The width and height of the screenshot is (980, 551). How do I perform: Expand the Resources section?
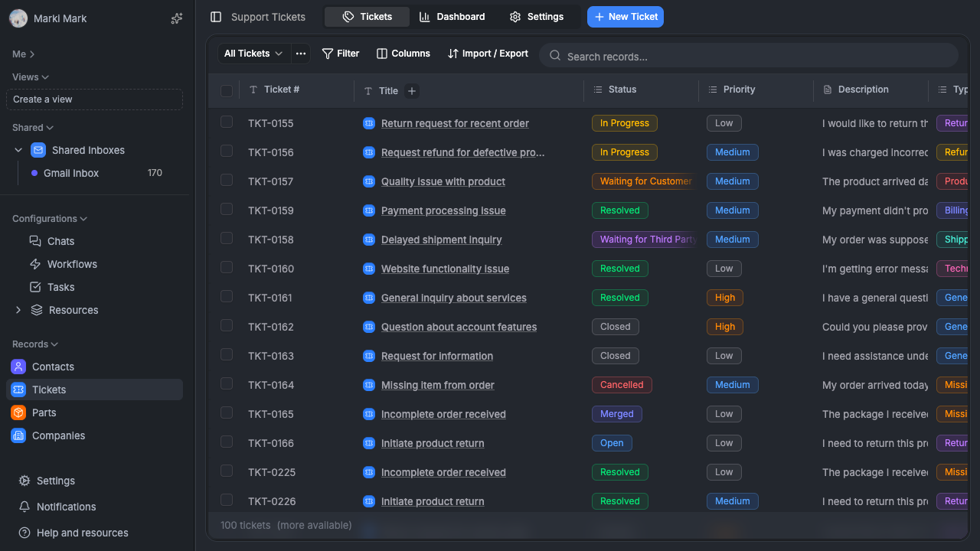[18, 310]
